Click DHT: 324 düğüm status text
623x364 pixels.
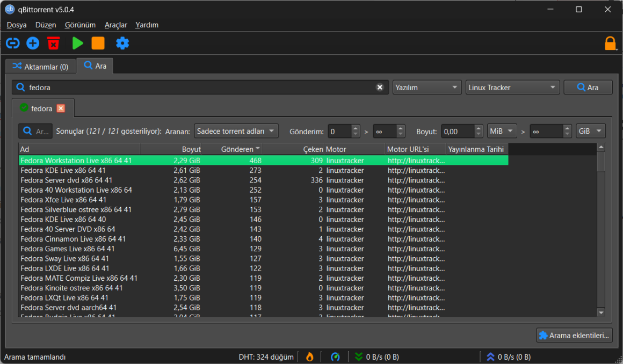tap(266, 357)
